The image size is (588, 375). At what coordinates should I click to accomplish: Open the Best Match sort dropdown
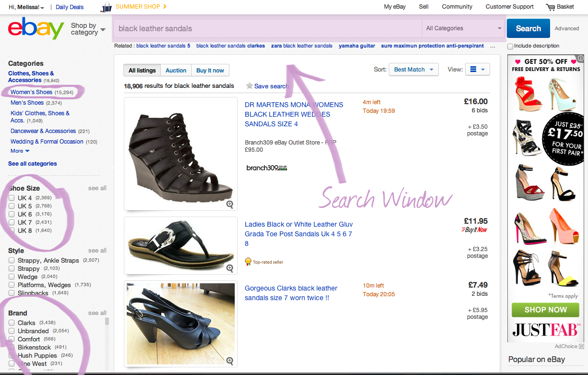[x=414, y=70]
